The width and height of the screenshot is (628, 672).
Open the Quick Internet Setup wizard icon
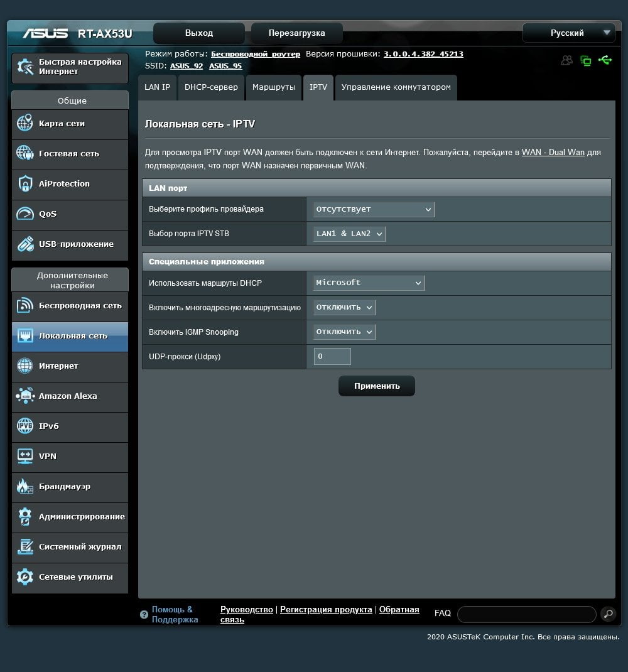coord(25,67)
